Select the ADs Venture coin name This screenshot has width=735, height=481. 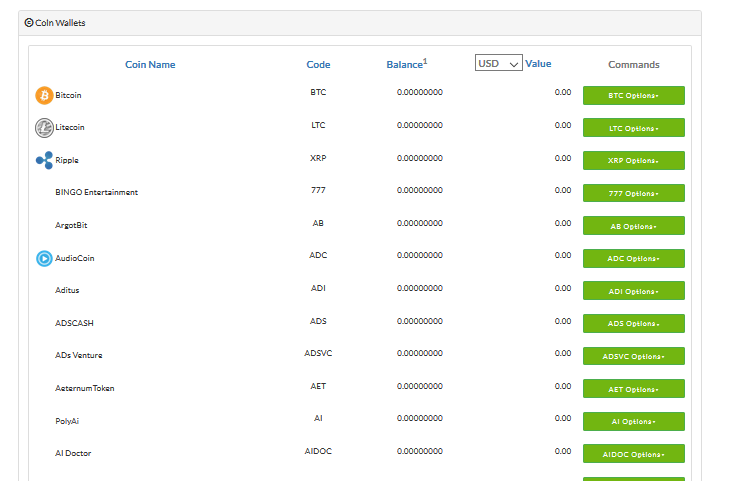[x=79, y=355]
